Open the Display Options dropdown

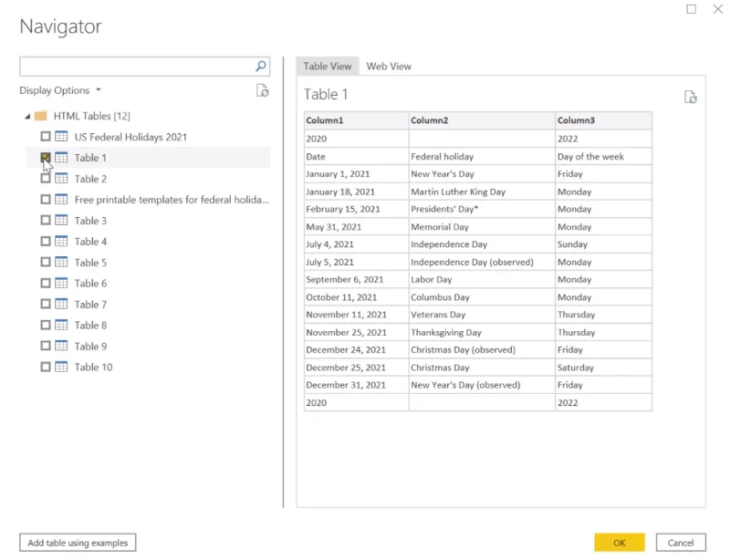60,90
